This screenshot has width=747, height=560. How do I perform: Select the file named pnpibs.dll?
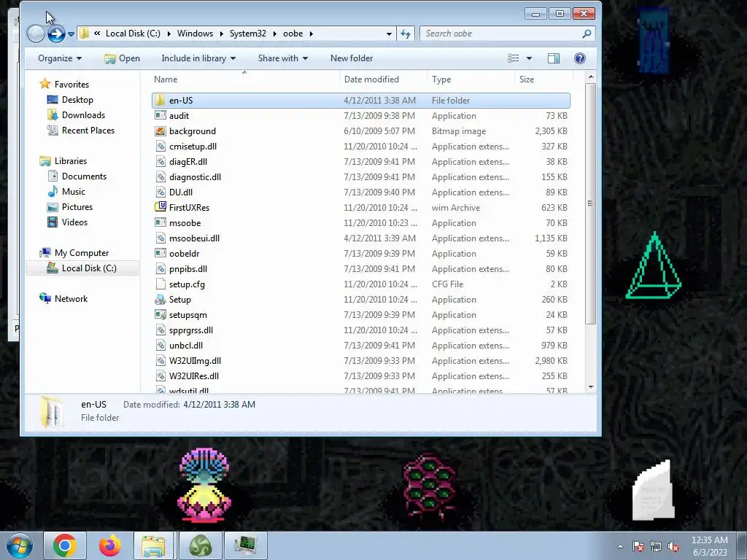187,268
